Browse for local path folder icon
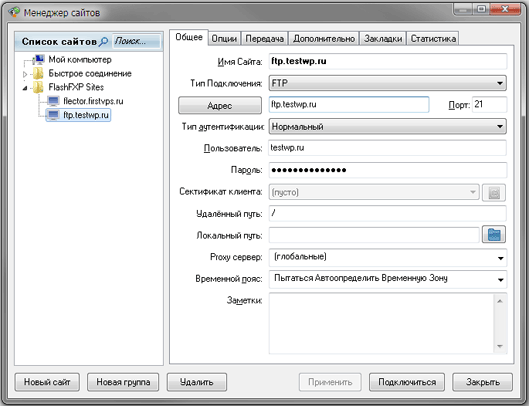Screen dimensions: 529x406 494,235
